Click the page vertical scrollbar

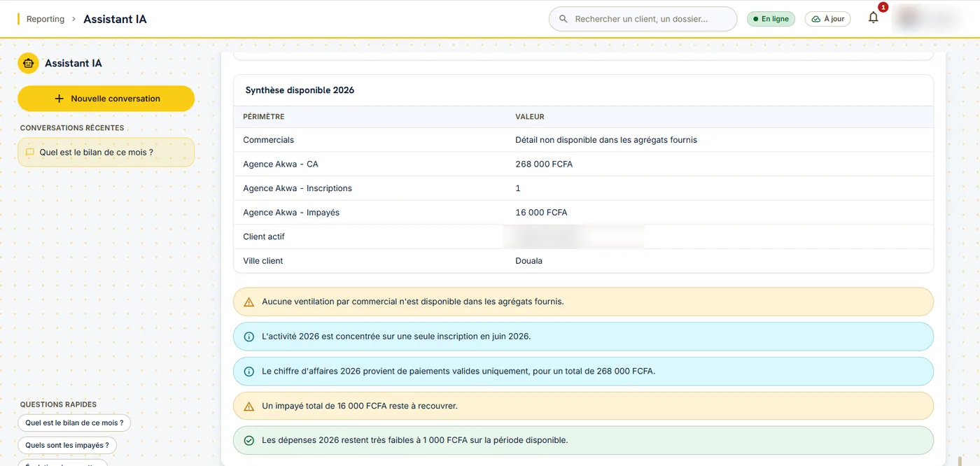pyautogui.click(x=959, y=461)
